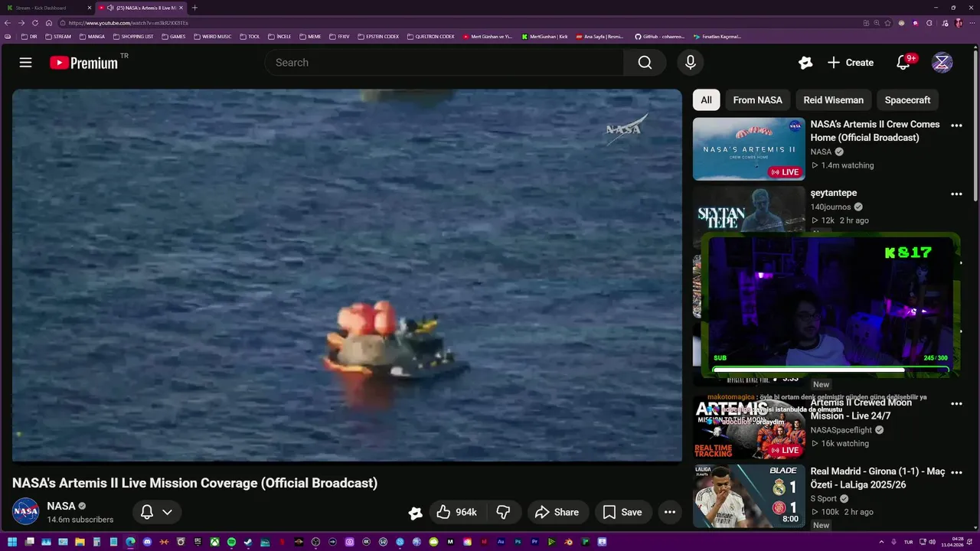Click '16k watching' text
The image size is (980, 551).
844,443
